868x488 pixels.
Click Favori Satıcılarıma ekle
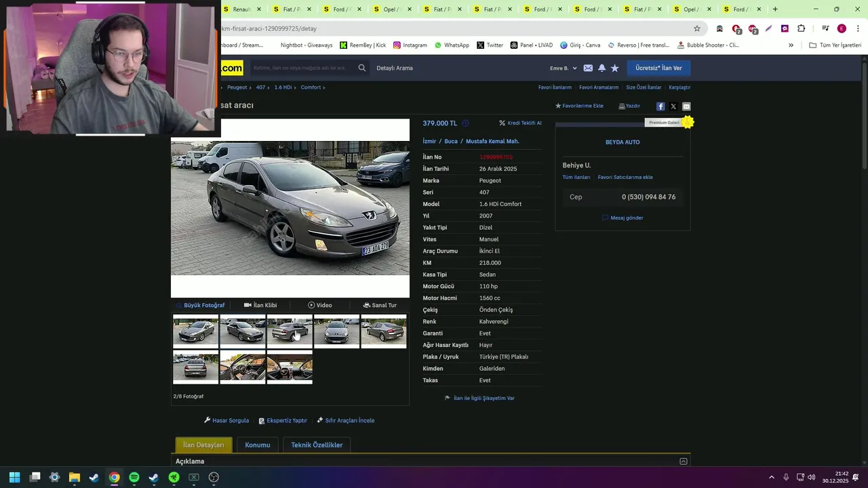pos(625,177)
